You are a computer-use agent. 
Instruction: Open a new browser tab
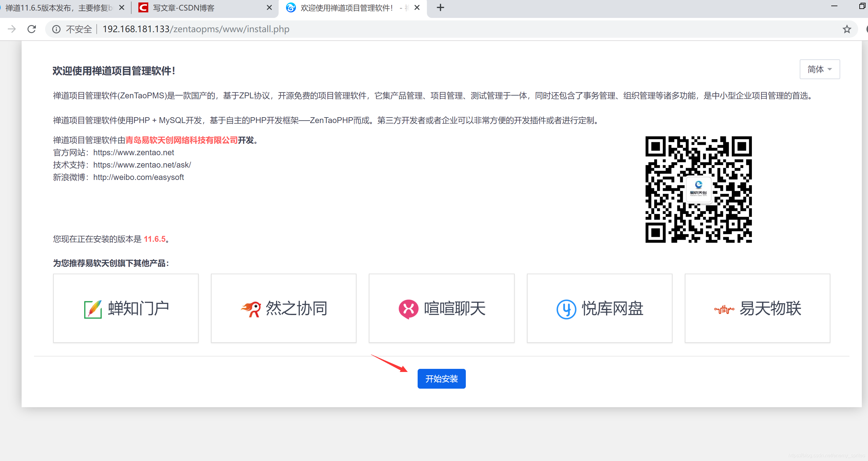pos(440,7)
